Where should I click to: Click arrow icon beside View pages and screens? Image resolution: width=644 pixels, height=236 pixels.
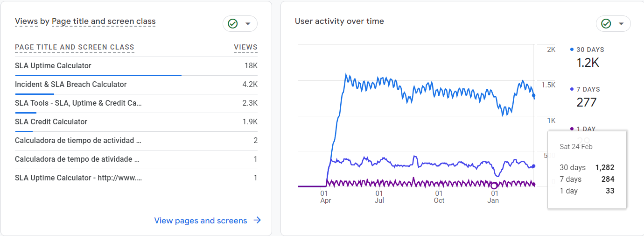pos(257,221)
